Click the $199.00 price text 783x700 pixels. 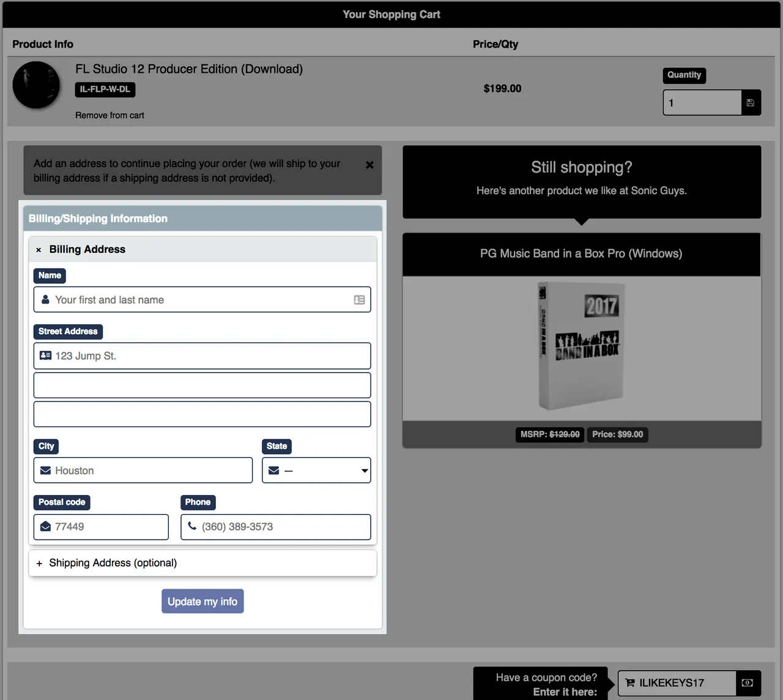(x=502, y=89)
